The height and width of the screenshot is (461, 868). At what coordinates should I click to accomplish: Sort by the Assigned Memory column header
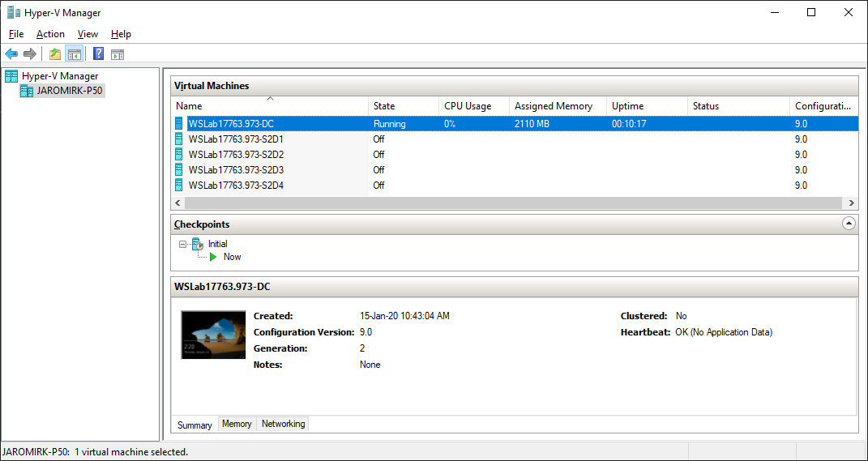[x=558, y=105]
